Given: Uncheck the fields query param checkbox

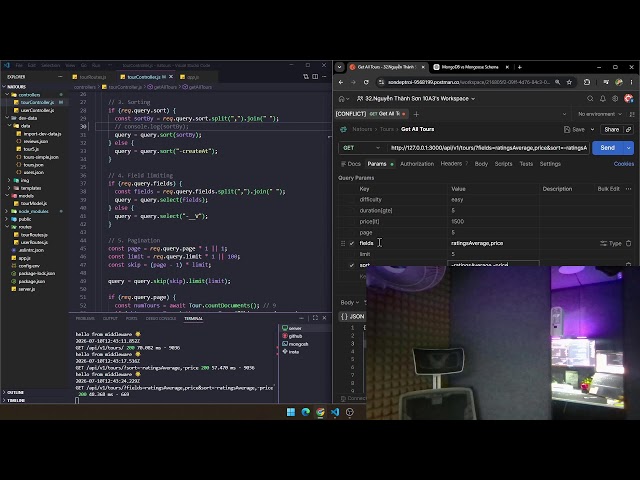Looking at the screenshot, I should (x=352, y=243).
